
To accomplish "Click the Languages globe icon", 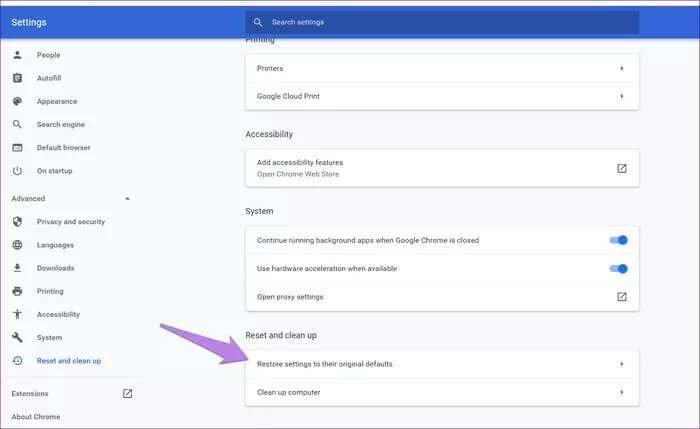I will (x=17, y=245).
